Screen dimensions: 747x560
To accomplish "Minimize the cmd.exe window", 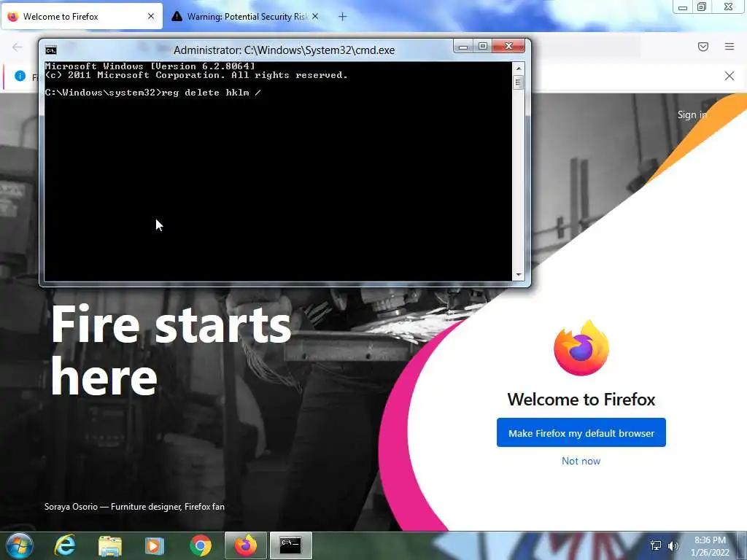I will tap(463, 46).
